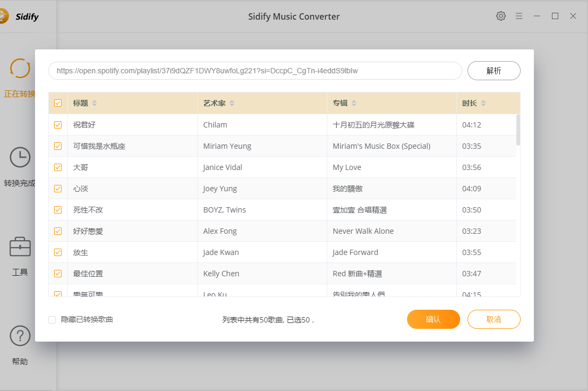Screen dimensions: 588x391
Task: Click the Spotify playlist URL field
Action: tap(255, 71)
